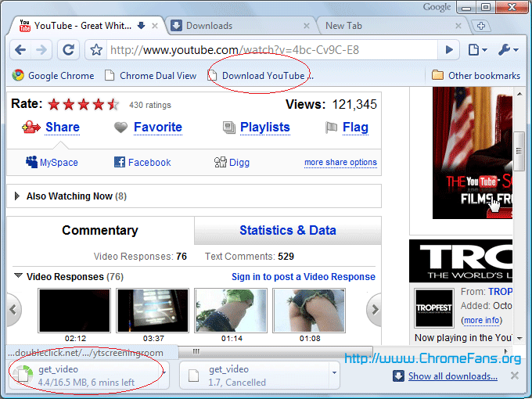Open the 03:37 video response thumbnail
Screen dimensions: 532x399
click(x=153, y=311)
